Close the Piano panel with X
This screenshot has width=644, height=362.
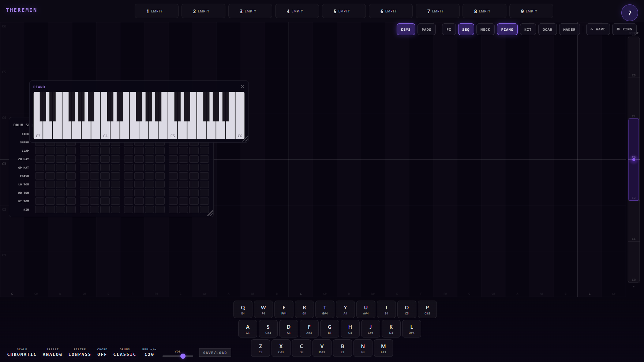pos(242,87)
